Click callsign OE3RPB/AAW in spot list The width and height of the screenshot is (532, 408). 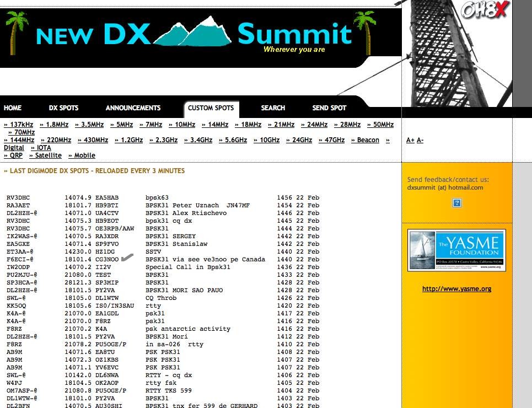[x=115, y=228]
